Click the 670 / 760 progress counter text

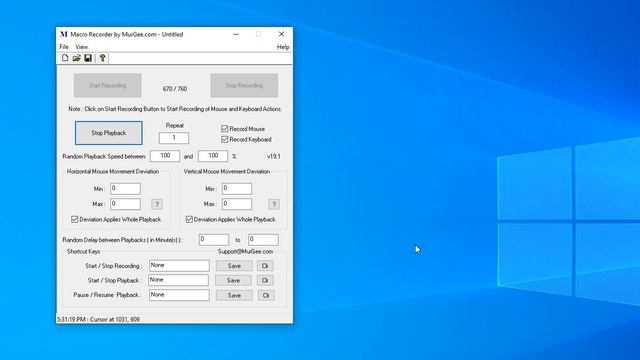pyautogui.click(x=175, y=89)
